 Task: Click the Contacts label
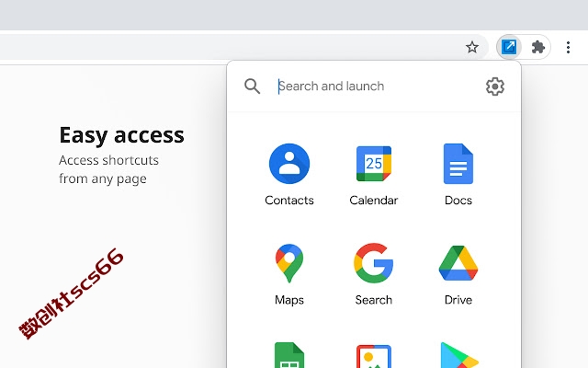(289, 201)
